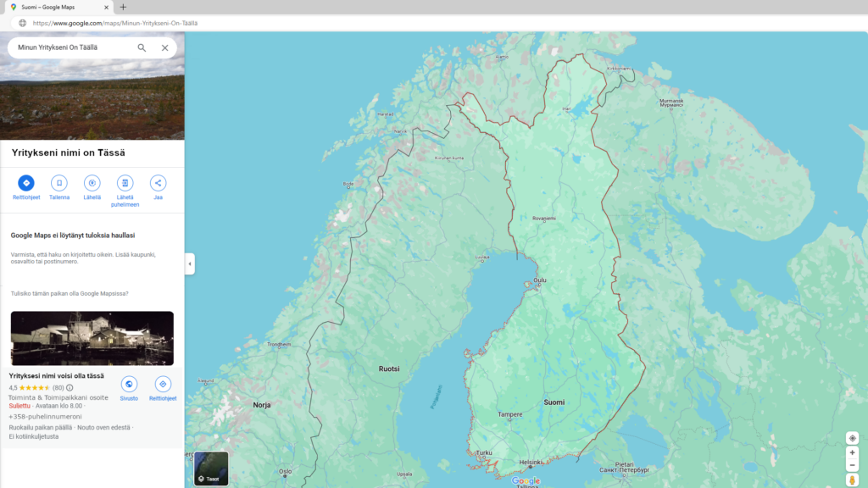Zoom in with the plus button
The width and height of the screenshot is (868, 488).
pos(852,452)
